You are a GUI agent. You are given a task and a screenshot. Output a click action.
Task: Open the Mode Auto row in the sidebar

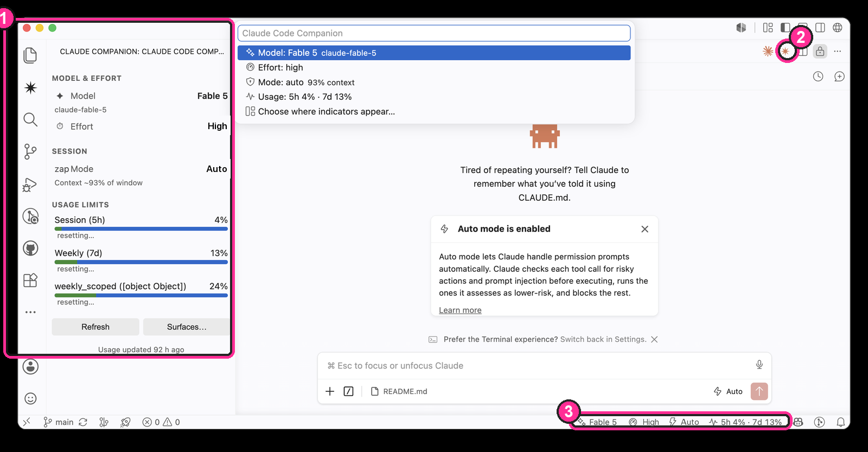[x=141, y=169]
